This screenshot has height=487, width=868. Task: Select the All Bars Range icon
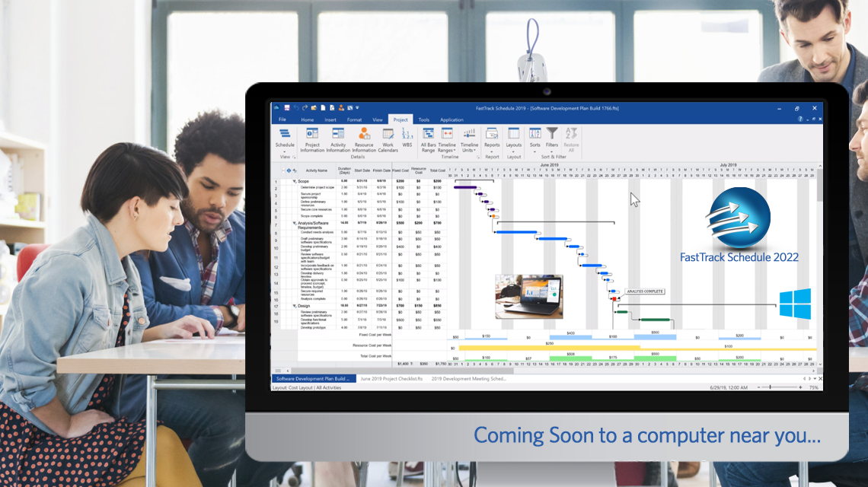click(x=428, y=134)
